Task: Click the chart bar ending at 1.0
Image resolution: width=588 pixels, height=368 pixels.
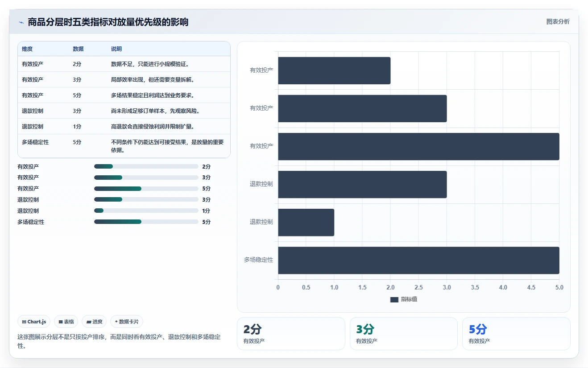Action: point(306,222)
